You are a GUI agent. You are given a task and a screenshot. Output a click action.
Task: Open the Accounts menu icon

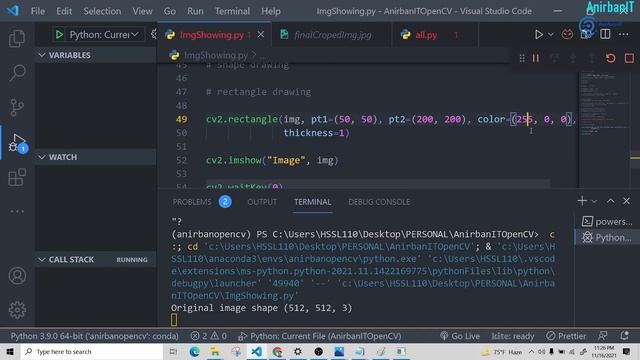click(x=17, y=276)
